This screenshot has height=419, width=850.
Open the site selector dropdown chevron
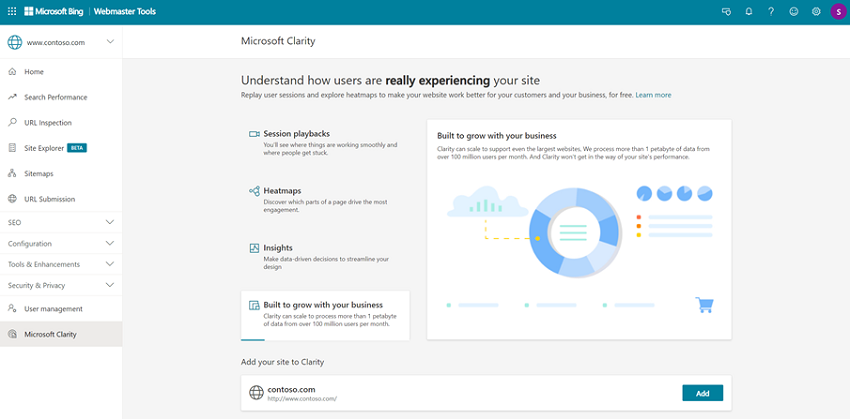coord(110,42)
